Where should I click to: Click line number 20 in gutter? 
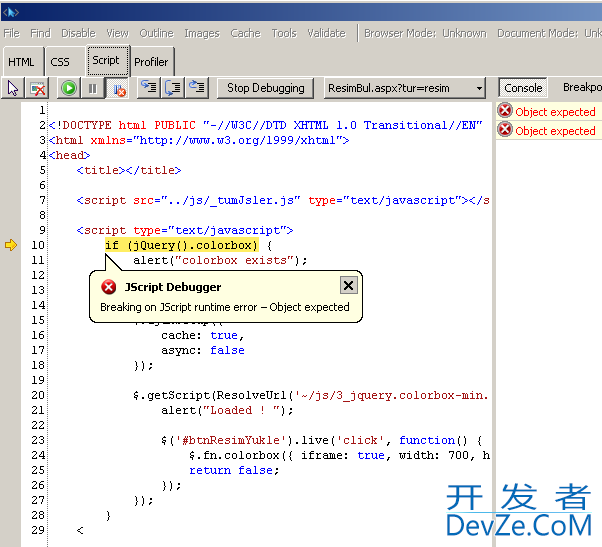pos(38,395)
